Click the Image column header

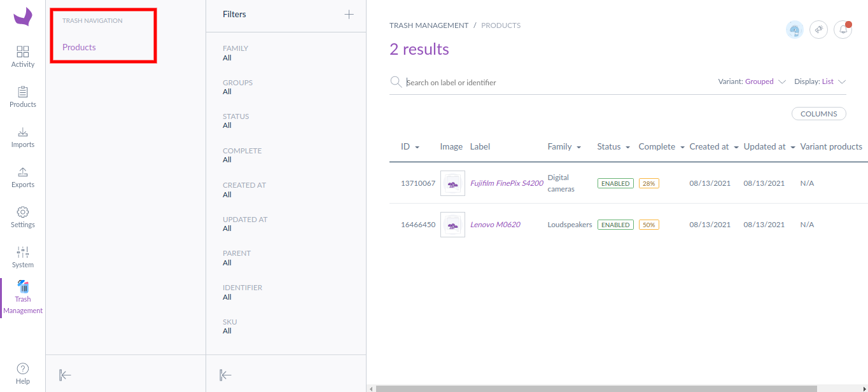451,146
